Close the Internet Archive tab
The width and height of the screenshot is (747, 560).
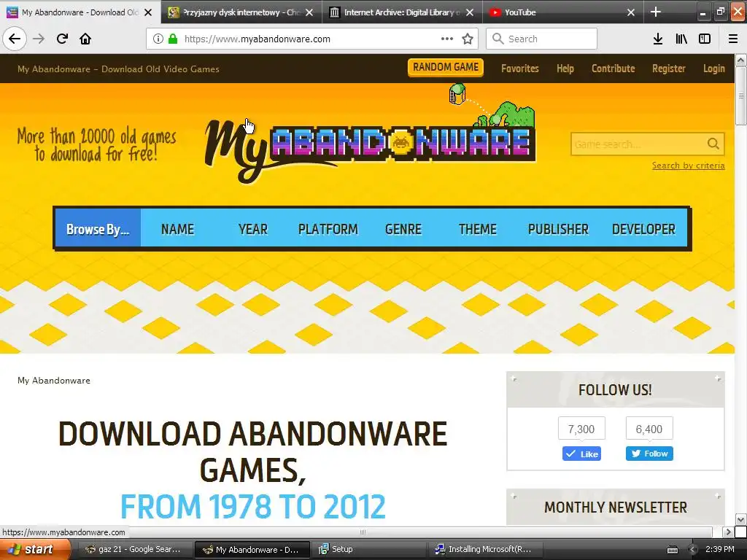(470, 12)
